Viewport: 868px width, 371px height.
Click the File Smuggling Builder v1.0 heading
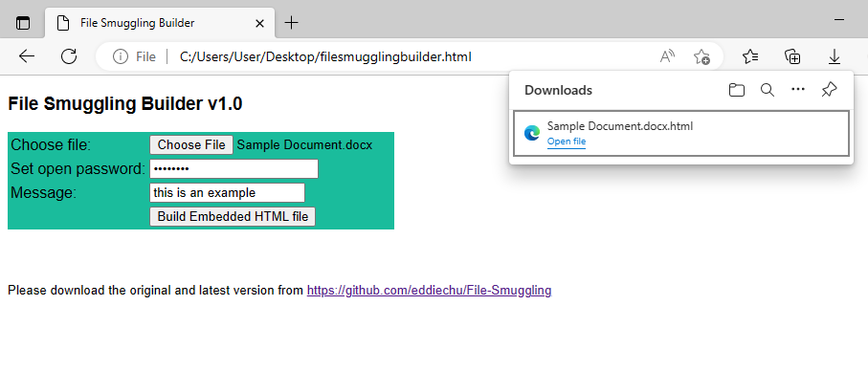pyautogui.click(x=125, y=104)
